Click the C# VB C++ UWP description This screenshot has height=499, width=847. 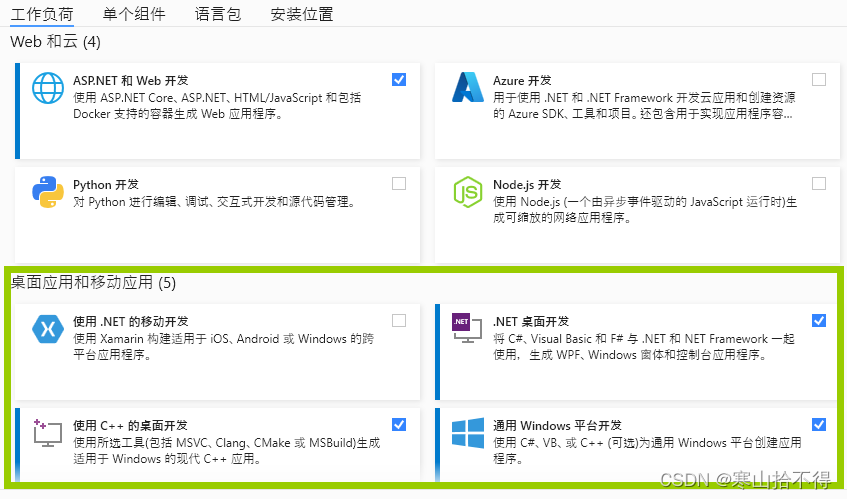[647, 450]
